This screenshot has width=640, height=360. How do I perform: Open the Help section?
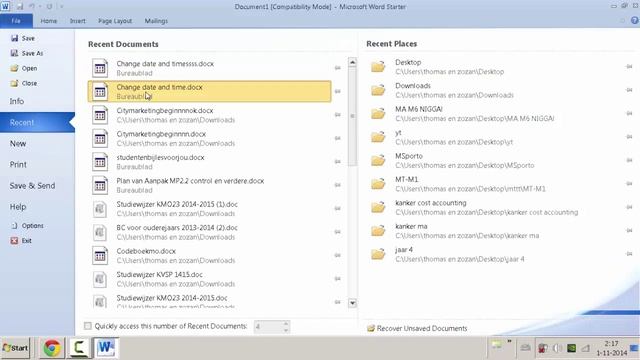click(x=18, y=207)
